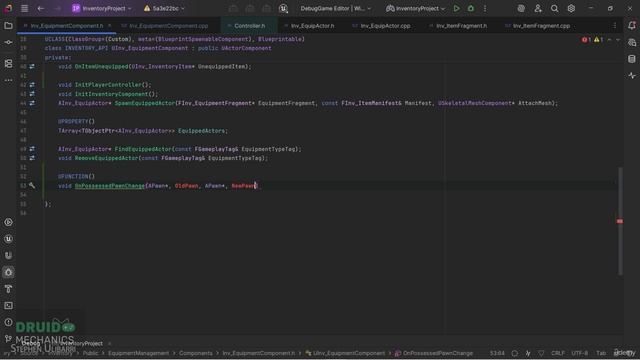Open Search Everywhere magnifier
The height and width of the screenshot is (360, 640).
(554, 8)
